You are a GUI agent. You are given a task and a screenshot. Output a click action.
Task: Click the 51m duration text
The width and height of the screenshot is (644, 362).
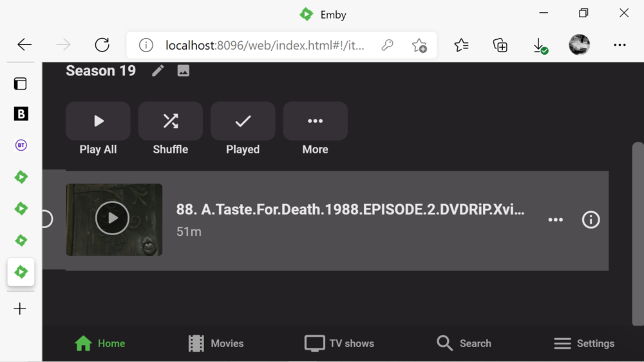click(189, 232)
